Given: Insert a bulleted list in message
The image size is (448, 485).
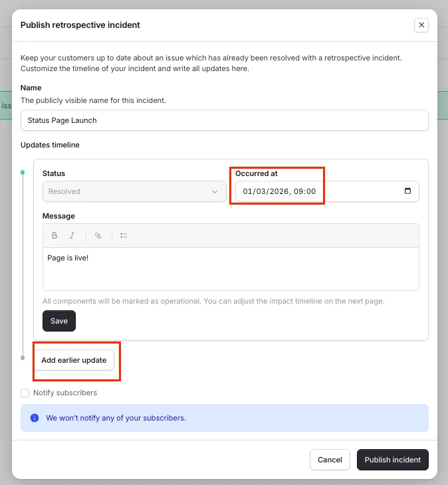Looking at the screenshot, I should (124, 236).
